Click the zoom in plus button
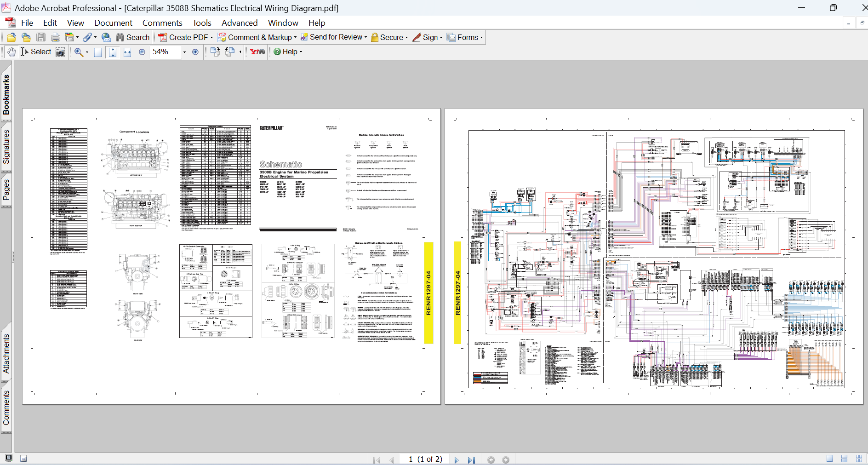The image size is (868, 465). [195, 52]
